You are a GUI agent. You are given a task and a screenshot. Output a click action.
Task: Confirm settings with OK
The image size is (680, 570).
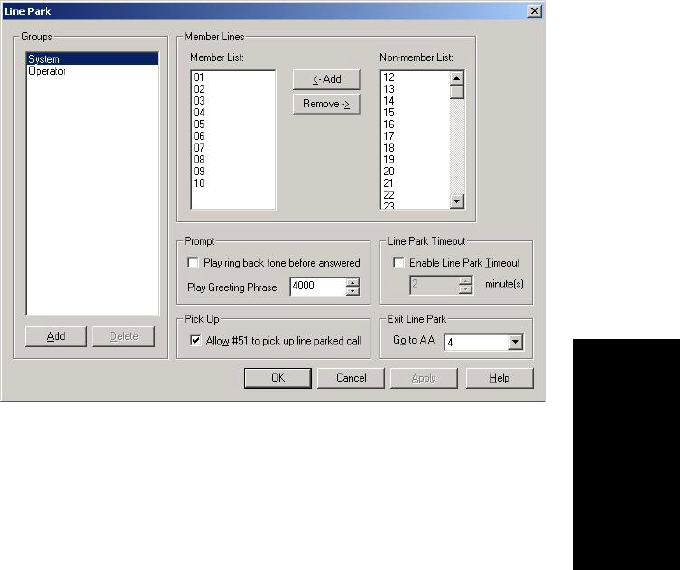[x=278, y=378]
